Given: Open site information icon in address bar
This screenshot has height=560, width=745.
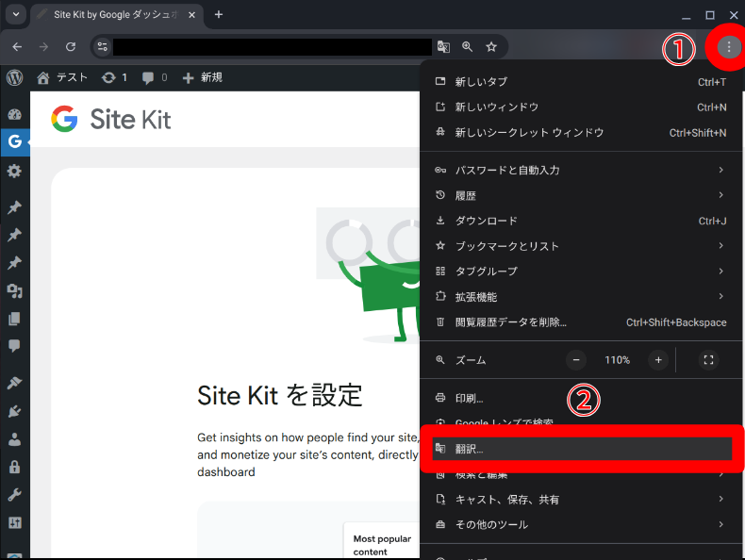Looking at the screenshot, I should tap(102, 46).
